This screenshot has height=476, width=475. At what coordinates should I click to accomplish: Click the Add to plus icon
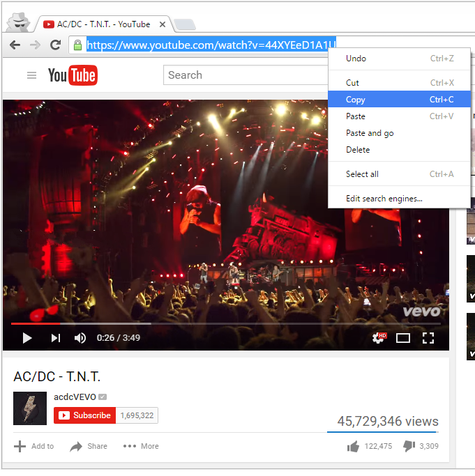pos(20,446)
